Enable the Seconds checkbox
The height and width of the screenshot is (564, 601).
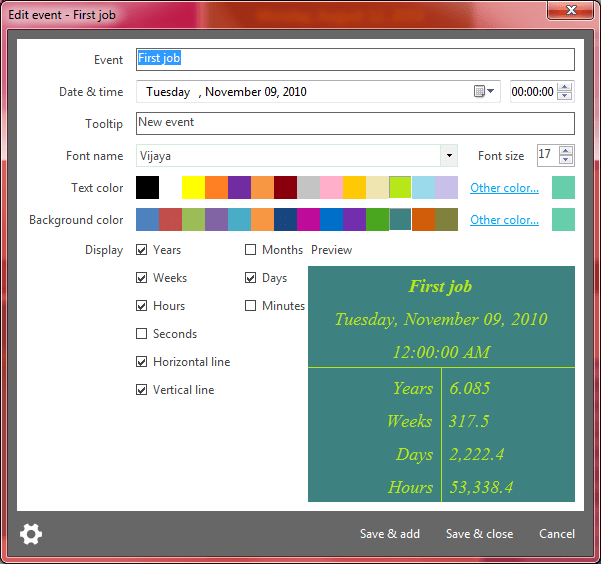pyautogui.click(x=142, y=334)
